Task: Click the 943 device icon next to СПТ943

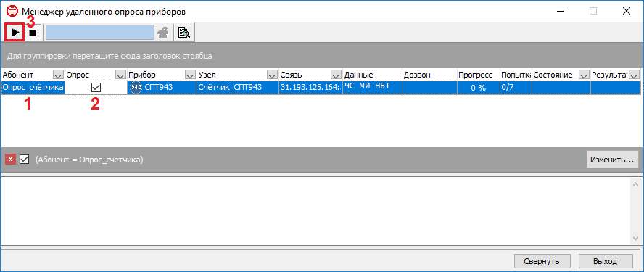Action: 136,88
